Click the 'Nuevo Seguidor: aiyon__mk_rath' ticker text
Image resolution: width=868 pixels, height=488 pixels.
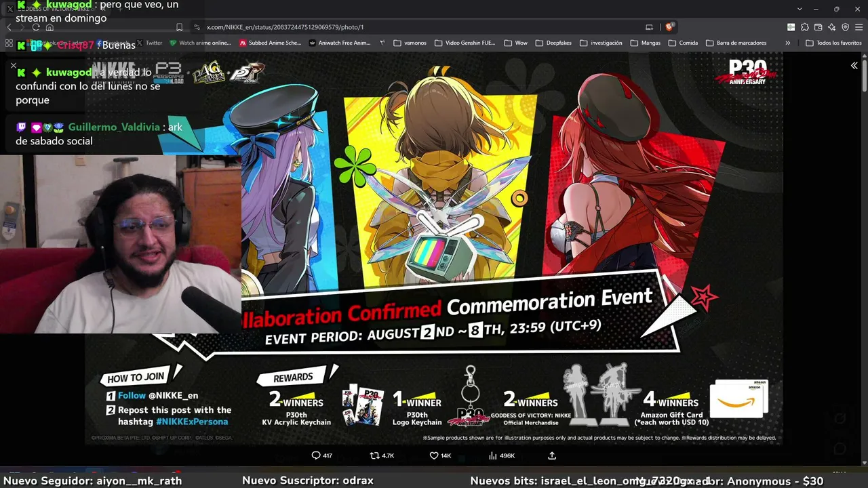click(x=93, y=481)
